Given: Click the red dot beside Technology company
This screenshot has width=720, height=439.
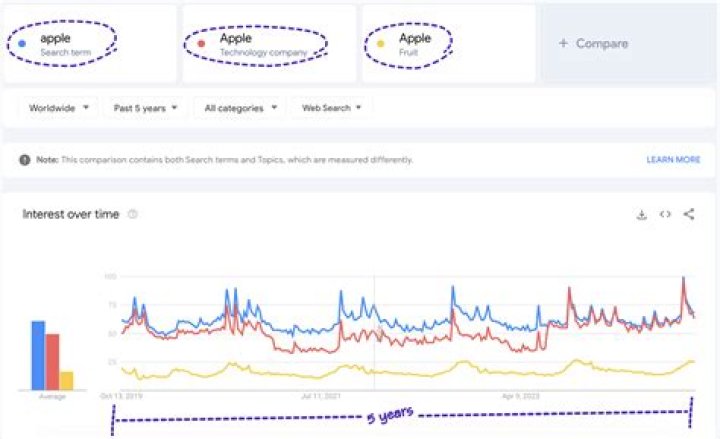Looking at the screenshot, I should (202, 44).
